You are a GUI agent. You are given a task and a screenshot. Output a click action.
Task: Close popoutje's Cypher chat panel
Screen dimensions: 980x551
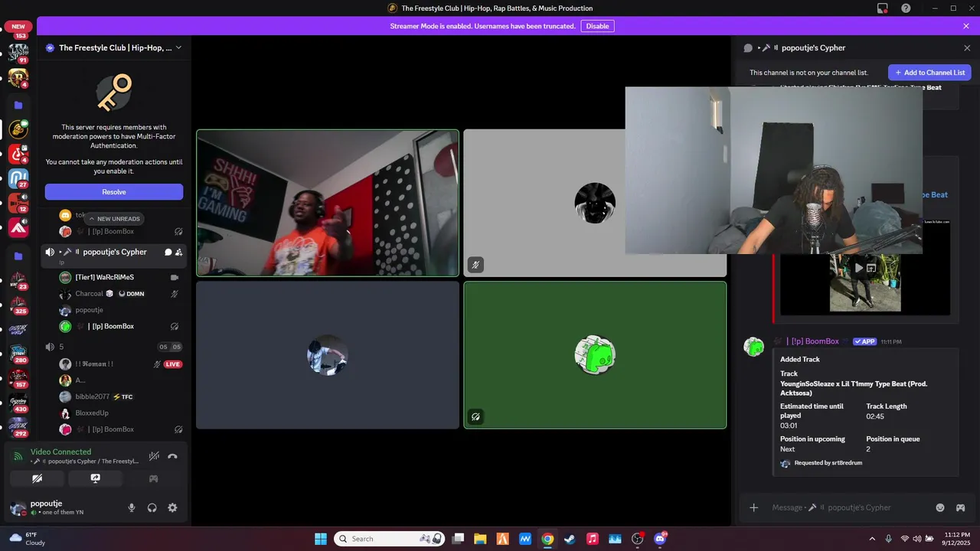967,47
